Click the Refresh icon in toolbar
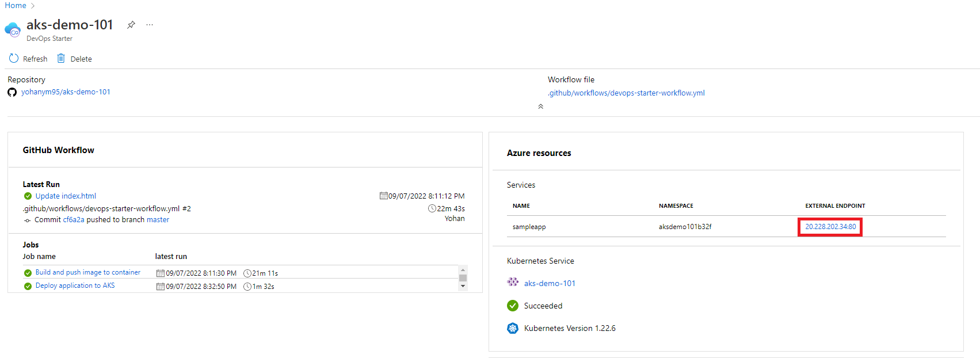980x358 pixels. click(14, 59)
